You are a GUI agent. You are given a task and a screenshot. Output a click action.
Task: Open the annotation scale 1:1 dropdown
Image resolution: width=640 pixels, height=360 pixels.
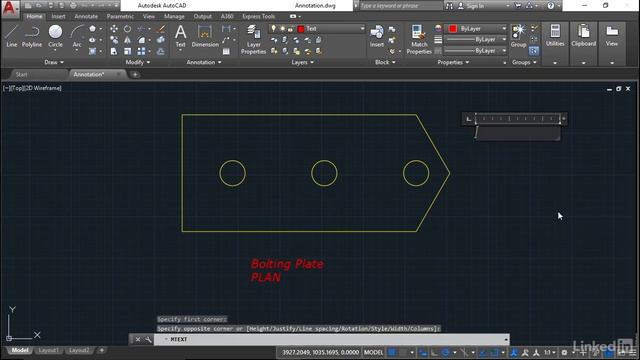549,352
